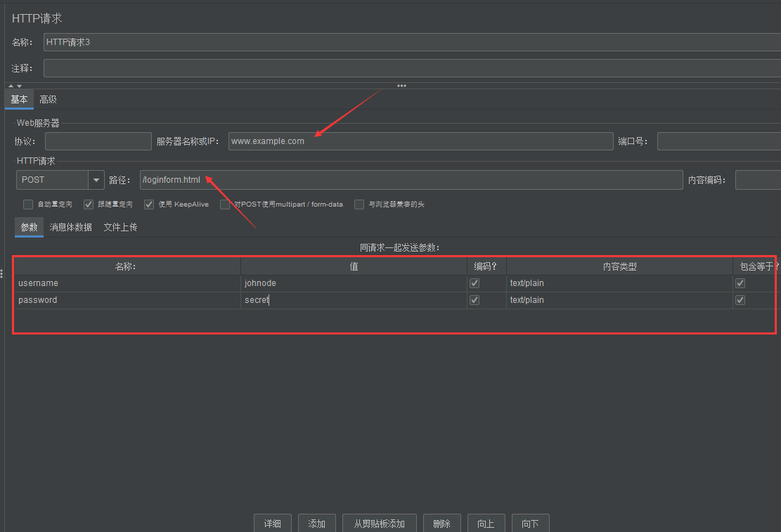The height and width of the screenshot is (532, 781).
Task: Switch to the 高级 tab
Action: (x=48, y=99)
